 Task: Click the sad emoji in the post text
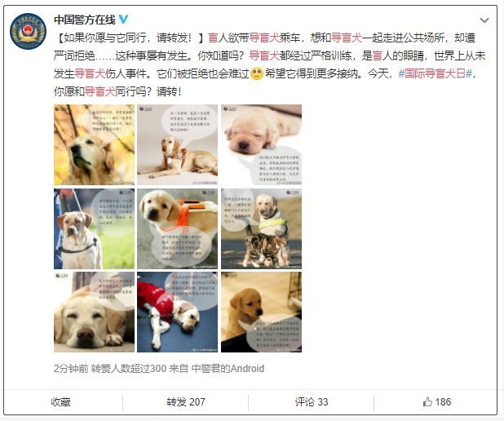tap(257, 73)
